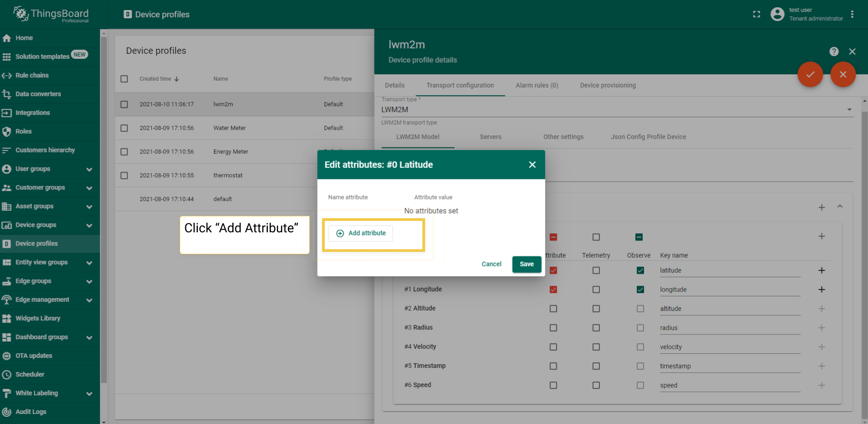Enable Attribute for #4 Velocity

(553, 347)
